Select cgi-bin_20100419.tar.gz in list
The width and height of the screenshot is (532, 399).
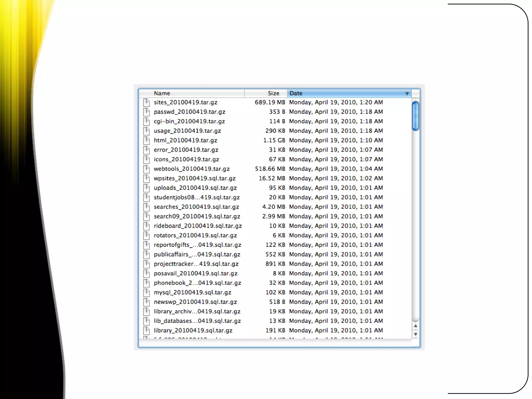(x=189, y=121)
